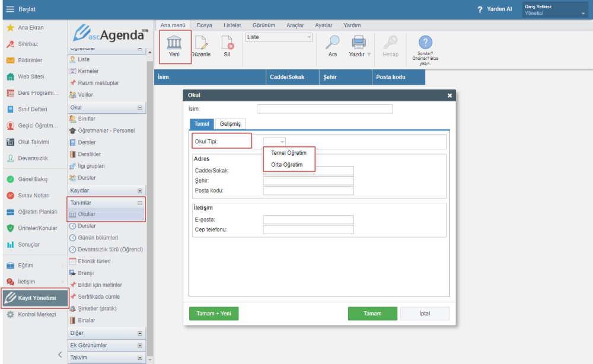The image size is (593, 364).
Task: Collapse the left sidebar with chevron
Action: click(x=60, y=355)
